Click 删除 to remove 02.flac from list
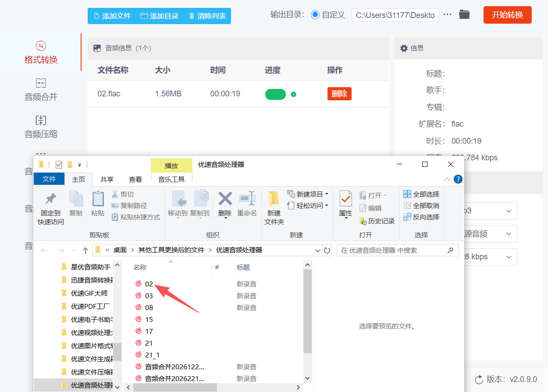Screen dimensions: 548x392 pos(339,94)
